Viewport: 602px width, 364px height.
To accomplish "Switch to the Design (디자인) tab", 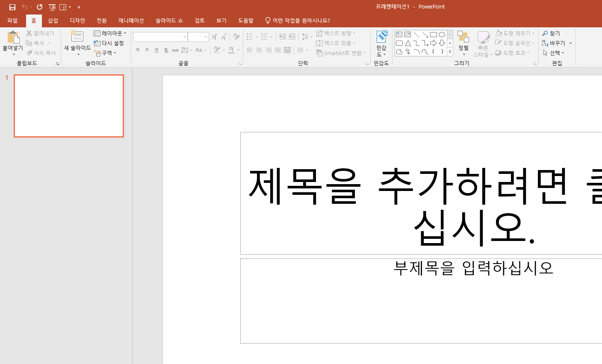I will (x=77, y=21).
